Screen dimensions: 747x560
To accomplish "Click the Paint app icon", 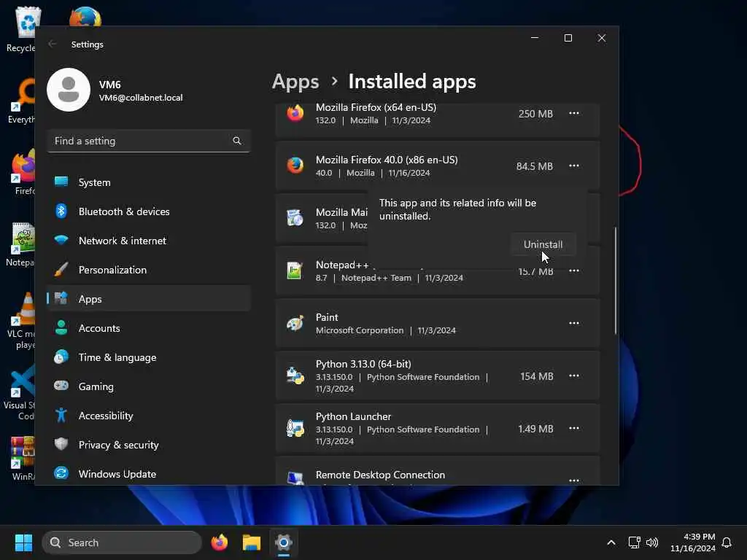I will 295,323.
